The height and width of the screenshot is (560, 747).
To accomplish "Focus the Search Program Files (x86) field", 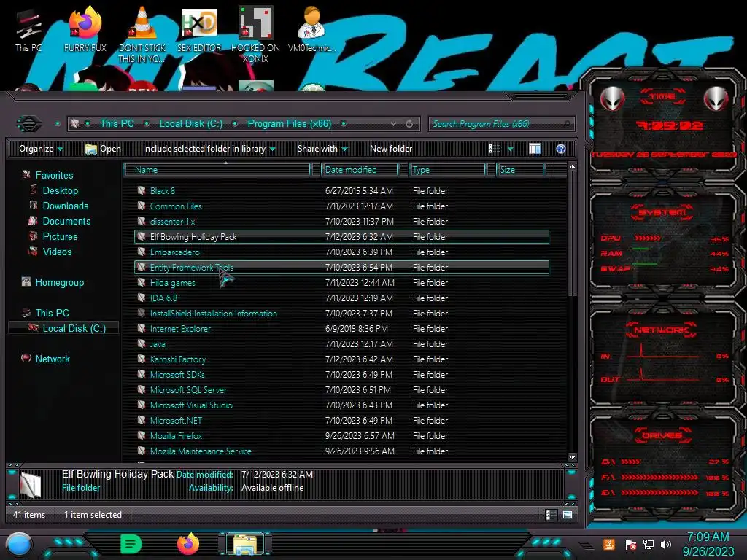I will click(x=501, y=124).
